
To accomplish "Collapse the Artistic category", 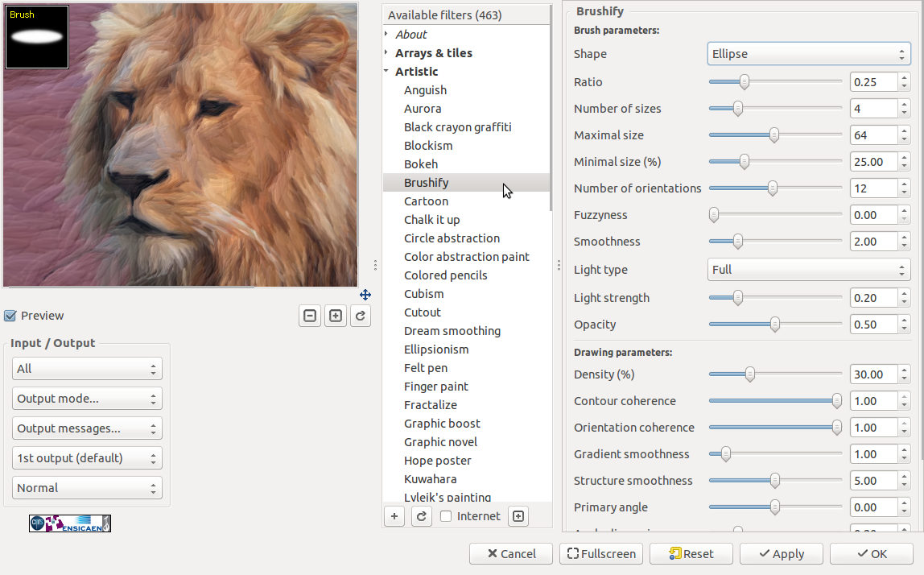I will pyautogui.click(x=386, y=71).
